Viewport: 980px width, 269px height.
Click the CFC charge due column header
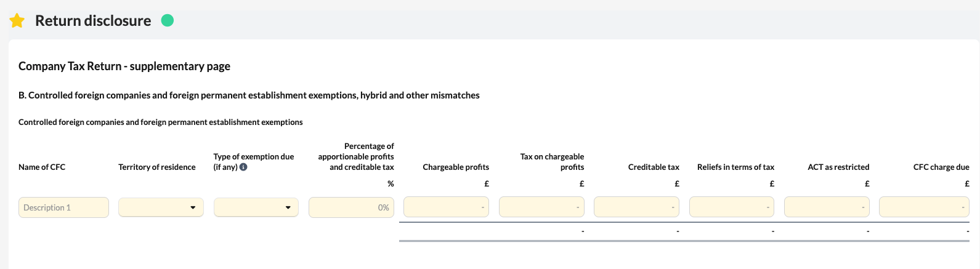tap(941, 167)
